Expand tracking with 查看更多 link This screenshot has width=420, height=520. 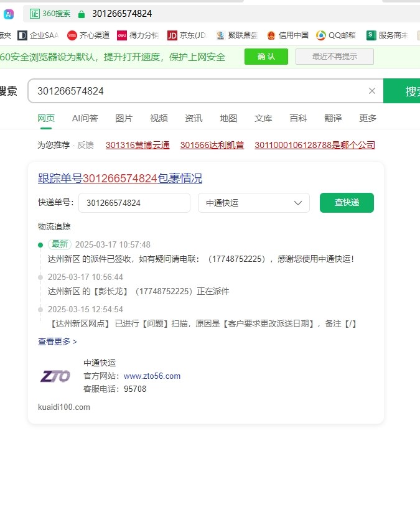pyautogui.click(x=57, y=341)
